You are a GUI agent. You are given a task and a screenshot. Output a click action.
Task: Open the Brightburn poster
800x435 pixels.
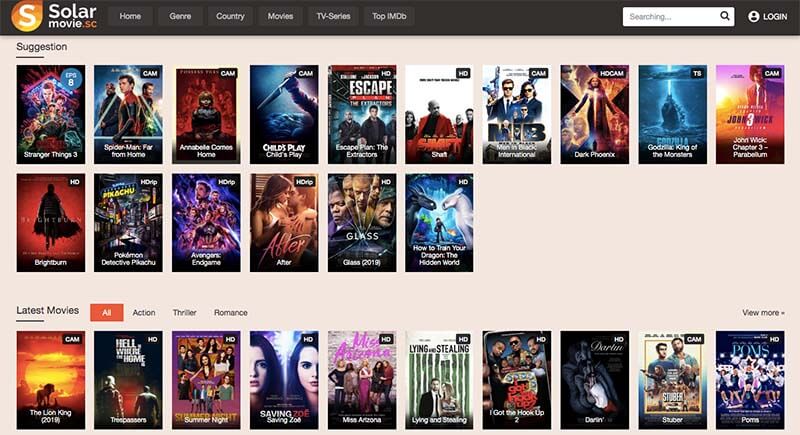click(x=51, y=222)
